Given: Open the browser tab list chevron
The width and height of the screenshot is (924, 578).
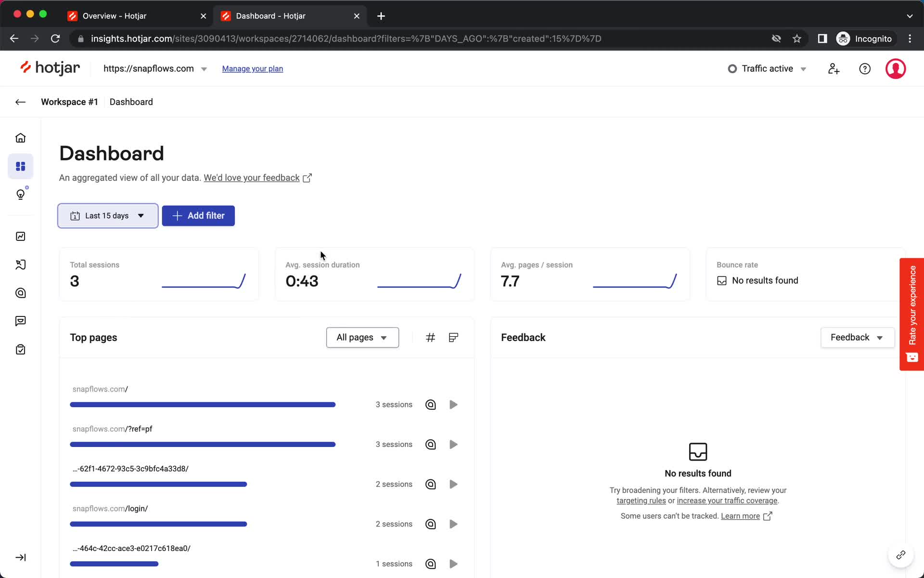Looking at the screenshot, I should [x=910, y=16].
